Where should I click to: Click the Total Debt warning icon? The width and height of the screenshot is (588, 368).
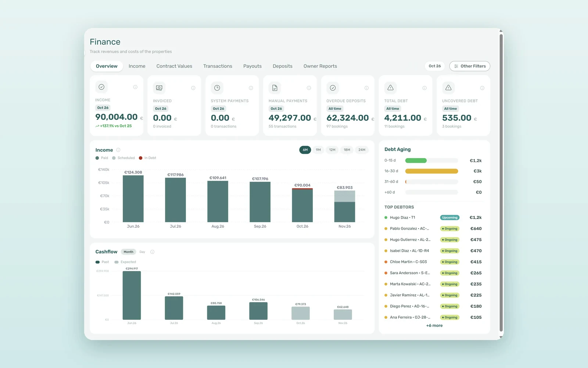[391, 88]
